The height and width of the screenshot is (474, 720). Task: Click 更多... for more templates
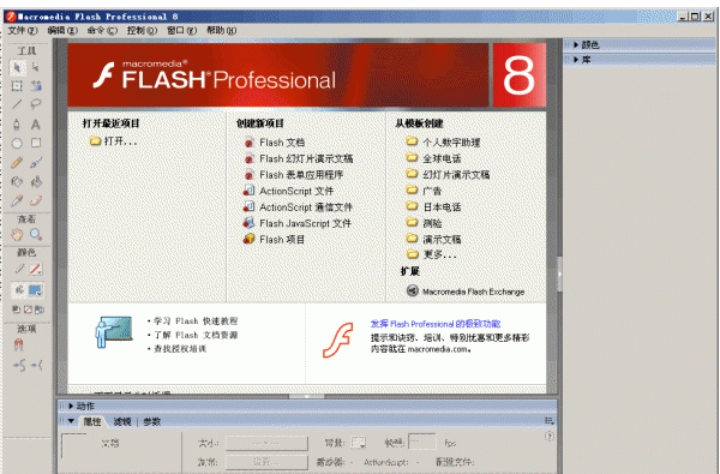click(432, 254)
